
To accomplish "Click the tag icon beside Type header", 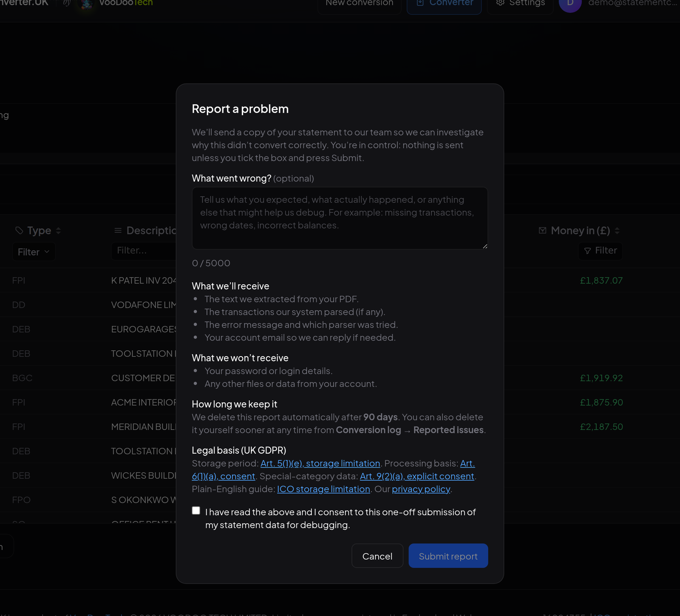I will (19, 230).
